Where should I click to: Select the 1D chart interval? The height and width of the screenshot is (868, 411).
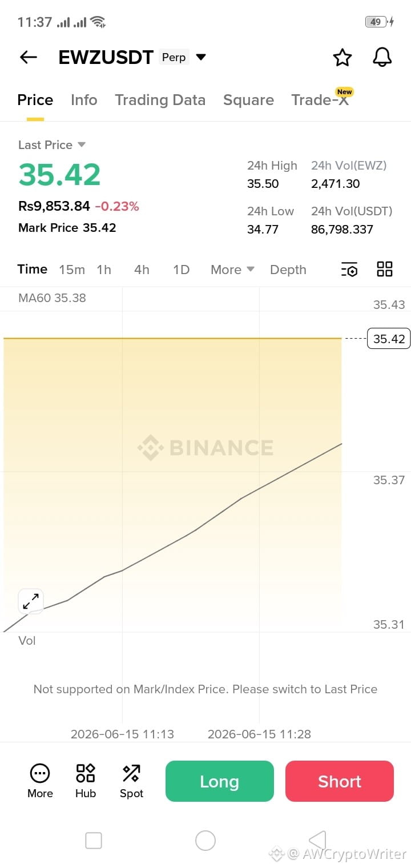[181, 270]
